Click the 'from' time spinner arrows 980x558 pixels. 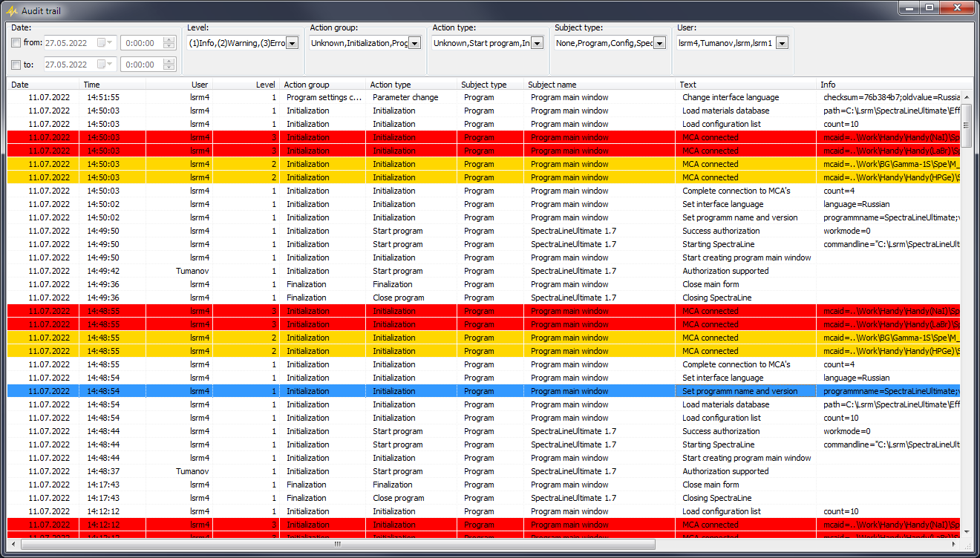(169, 43)
